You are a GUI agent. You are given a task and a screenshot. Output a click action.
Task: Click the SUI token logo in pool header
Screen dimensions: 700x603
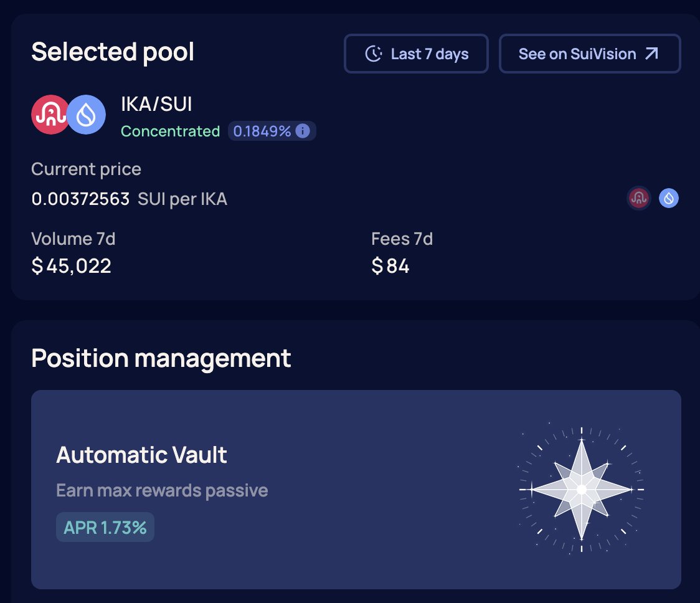[87, 115]
